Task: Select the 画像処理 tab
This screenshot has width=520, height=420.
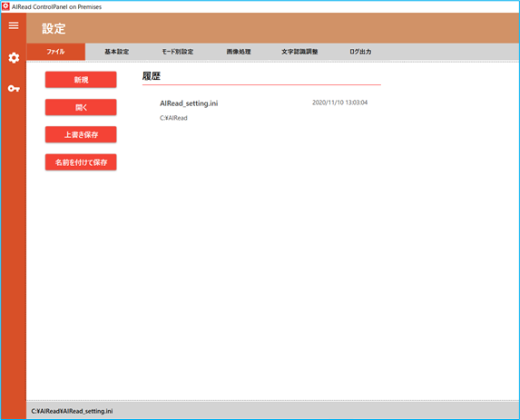Action: click(239, 52)
